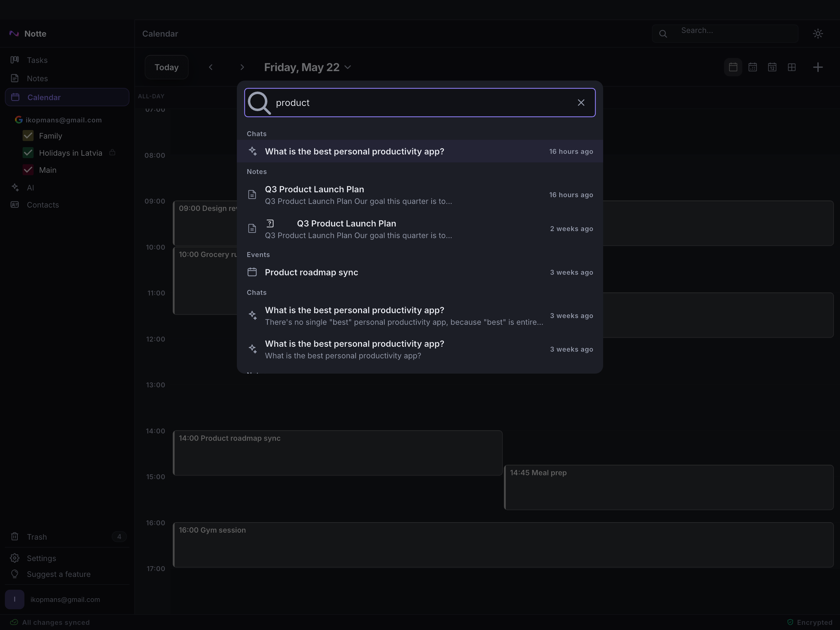Toggle light mode with sun icon
This screenshot has height=630, width=840.
(818, 33)
